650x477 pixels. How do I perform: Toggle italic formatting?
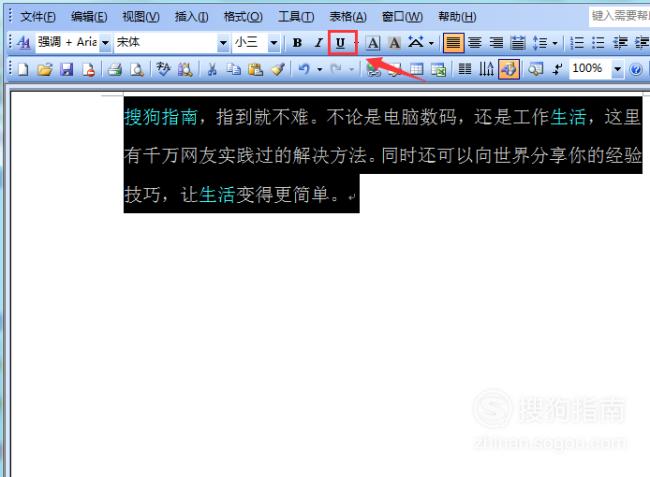pyautogui.click(x=318, y=43)
